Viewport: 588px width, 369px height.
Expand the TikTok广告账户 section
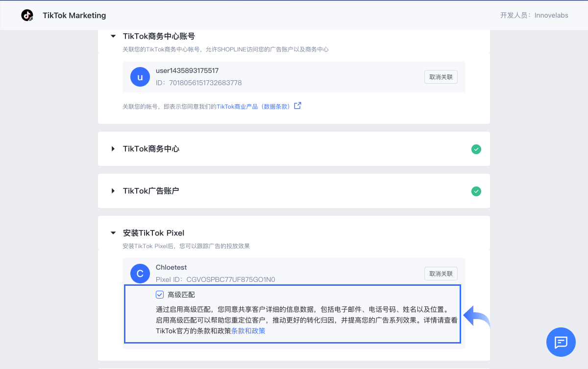click(x=113, y=191)
